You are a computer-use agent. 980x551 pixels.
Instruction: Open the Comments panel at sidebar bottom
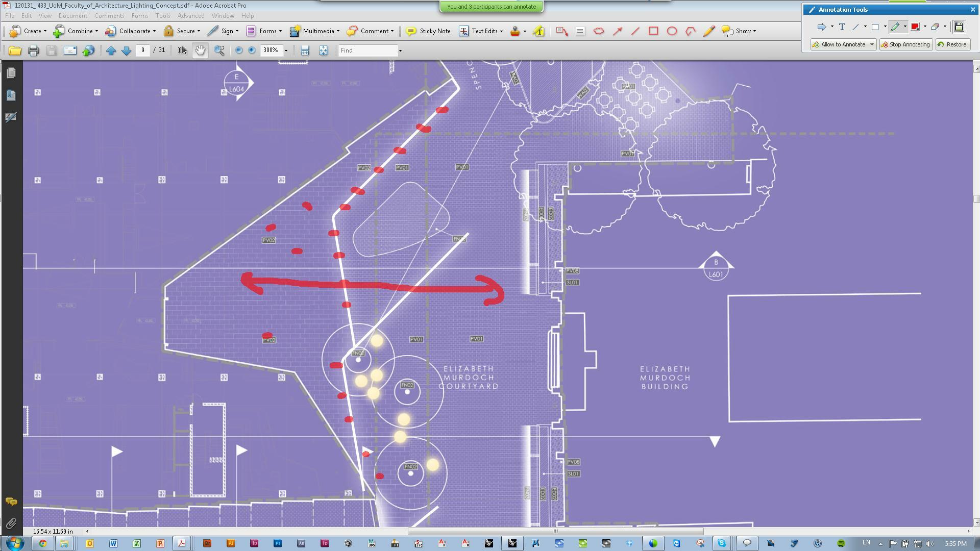11,502
